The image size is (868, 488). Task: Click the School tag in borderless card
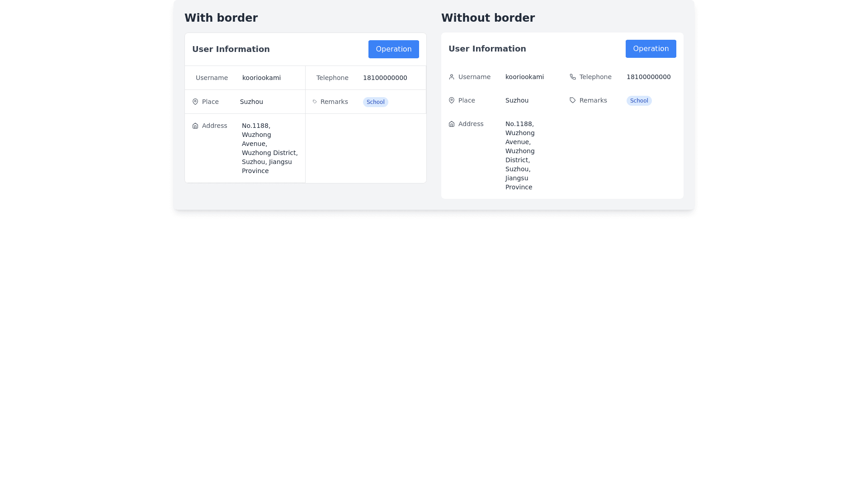(639, 101)
